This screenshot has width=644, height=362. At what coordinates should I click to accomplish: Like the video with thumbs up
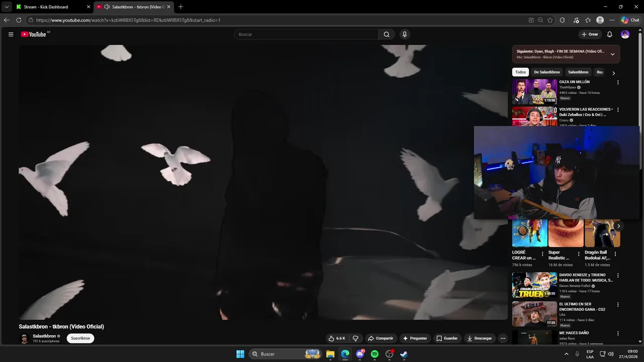pyautogui.click(x=337, y=338)
